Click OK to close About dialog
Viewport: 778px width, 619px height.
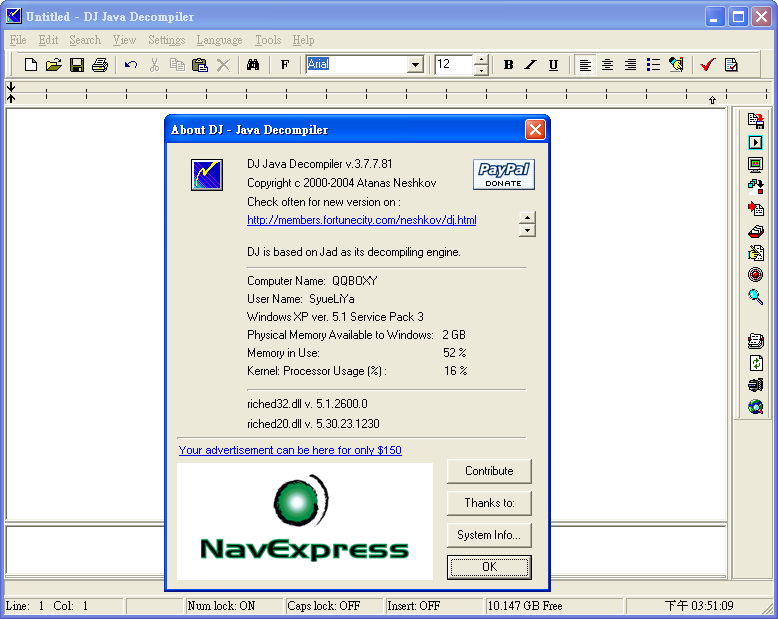pos(489,567)
